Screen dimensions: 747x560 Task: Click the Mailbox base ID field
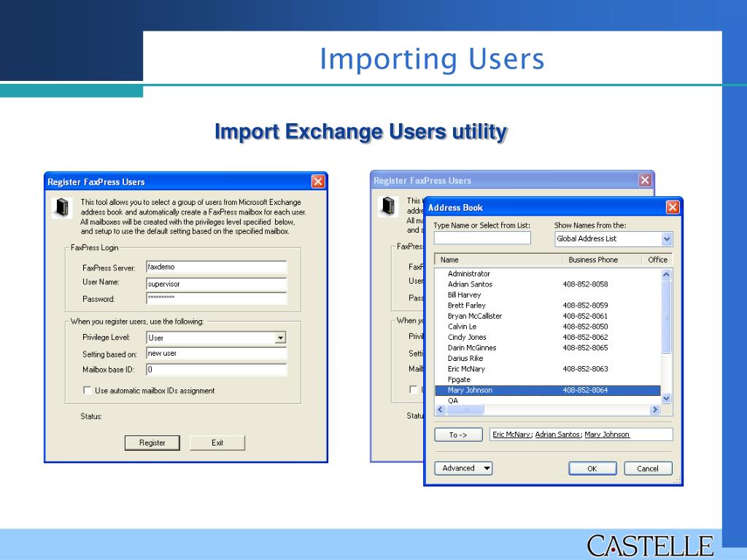coord(216,370)
